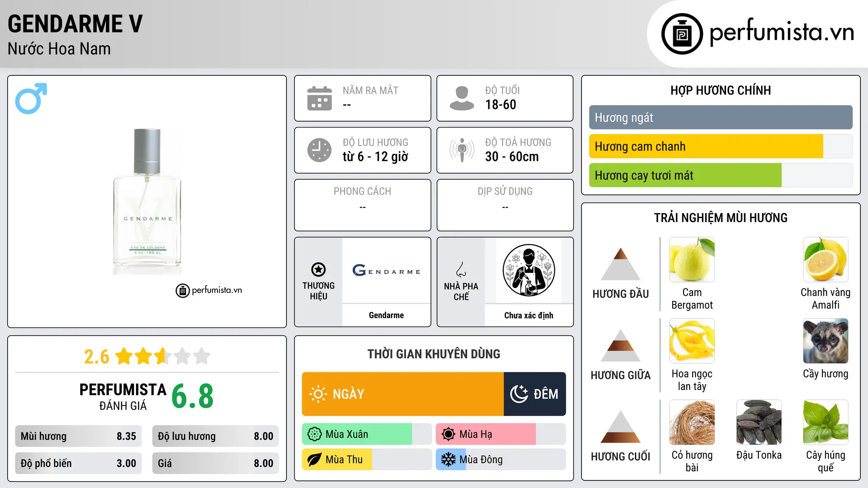Select the orange NGÀY daytime bar
The width and height of the screenshot is (868, 488).
[x=403, y=394]
